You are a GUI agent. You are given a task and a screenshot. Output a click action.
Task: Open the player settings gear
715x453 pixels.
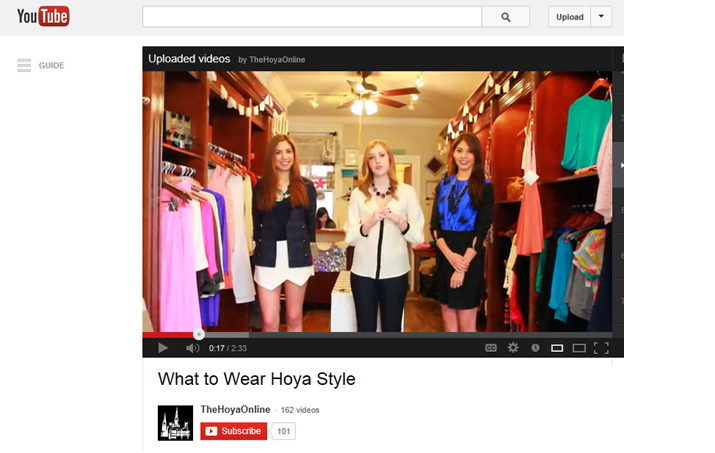point(513,348)
